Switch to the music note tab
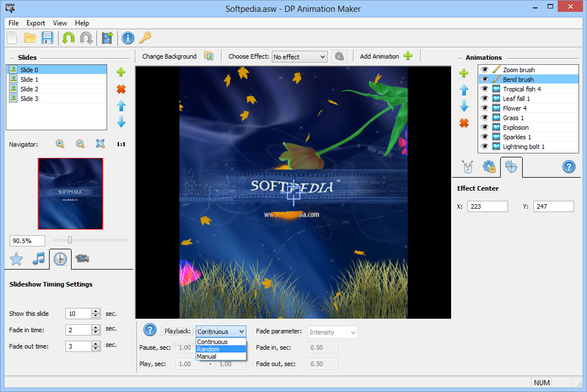 click(38, 259)
